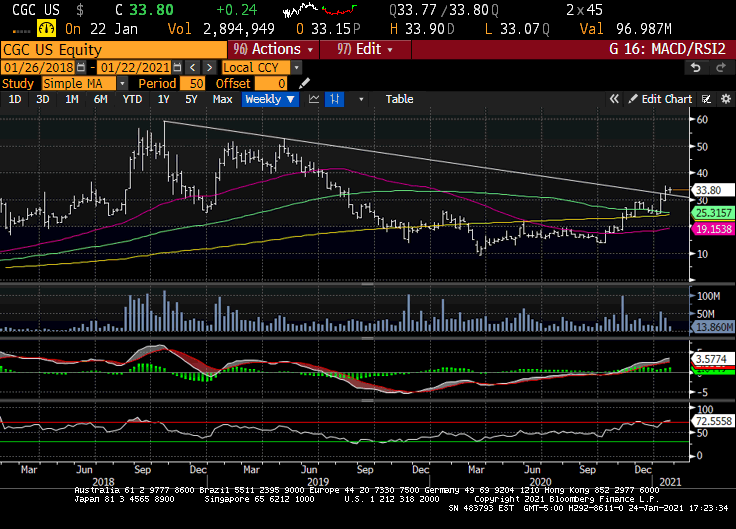Click the 2021 year axis label
The width and height of the screenshot is (736, 529).
click(670, 482)
